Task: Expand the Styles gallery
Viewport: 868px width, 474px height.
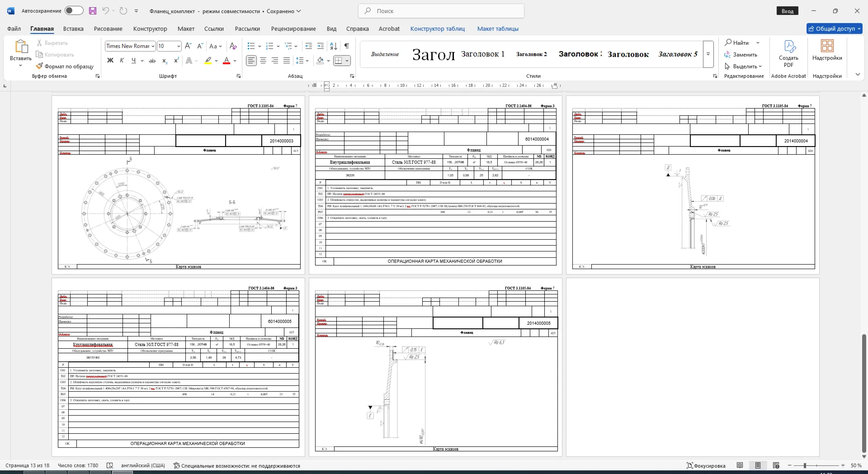Action: [x=708, y=54]
